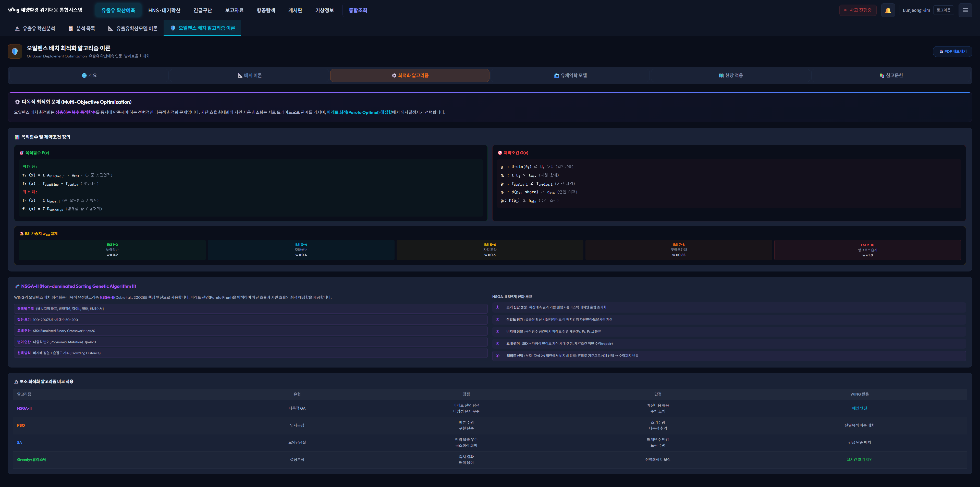The width and height of the screenshot is (980, 487).
Task: Open the 유출유확산모델 이론 sub-tab
Action: pos(132,29)
